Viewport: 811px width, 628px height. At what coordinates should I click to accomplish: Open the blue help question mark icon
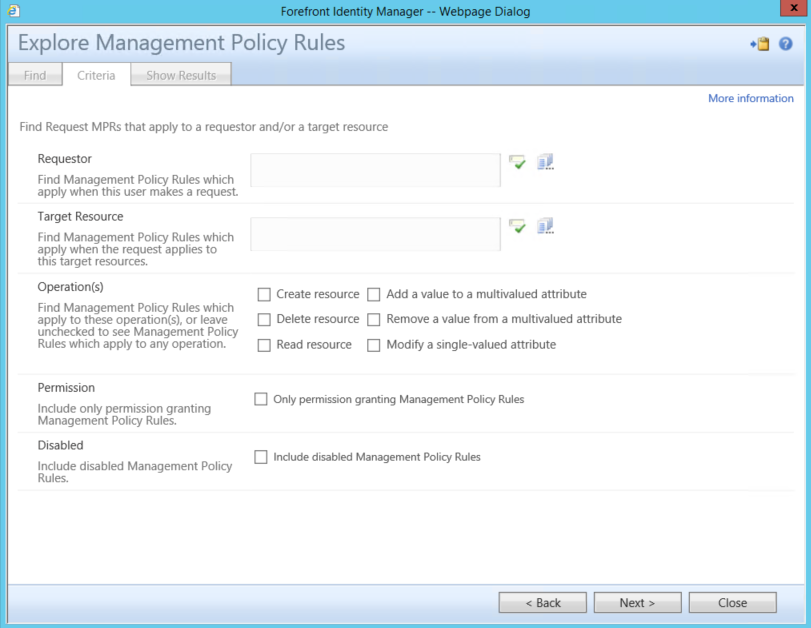tap(786, 44)
